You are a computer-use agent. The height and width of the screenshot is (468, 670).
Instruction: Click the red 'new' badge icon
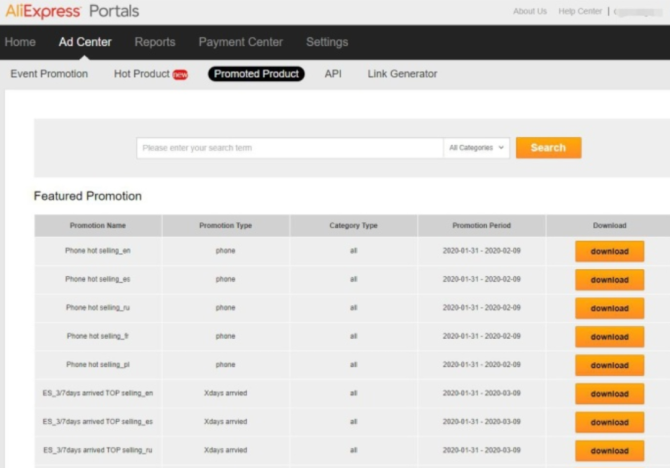point(180,75)
